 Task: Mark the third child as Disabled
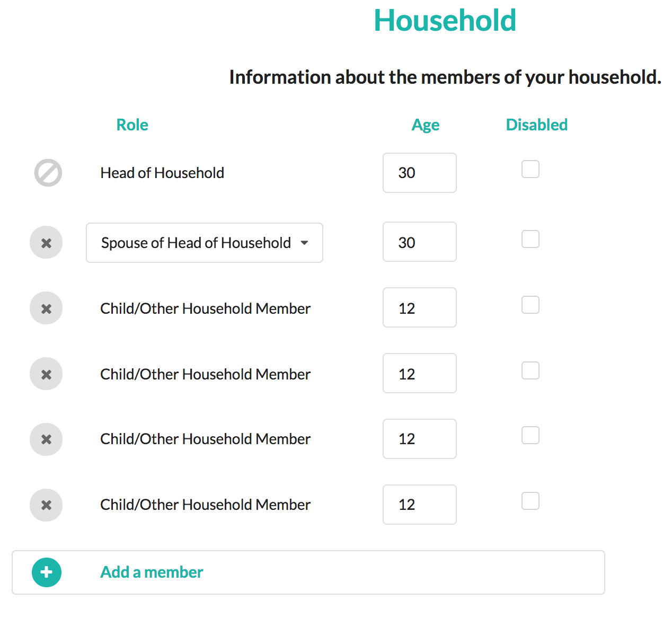tap(530, 436)
